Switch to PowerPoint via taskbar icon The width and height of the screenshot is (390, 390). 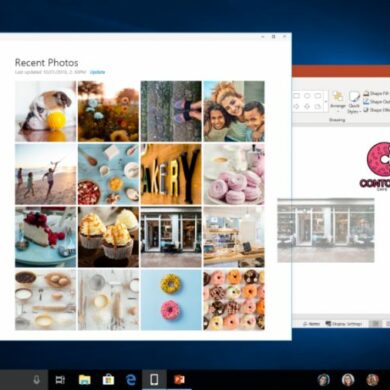pyautogui.click(x=179, y=379)
